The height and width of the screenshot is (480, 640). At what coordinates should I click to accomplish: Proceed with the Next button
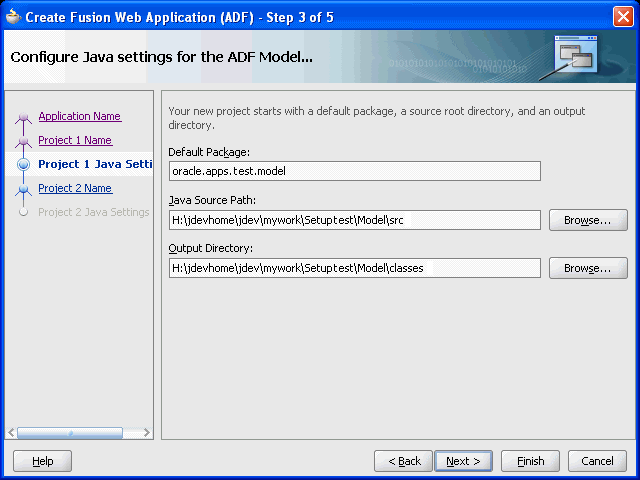point(464,461)
